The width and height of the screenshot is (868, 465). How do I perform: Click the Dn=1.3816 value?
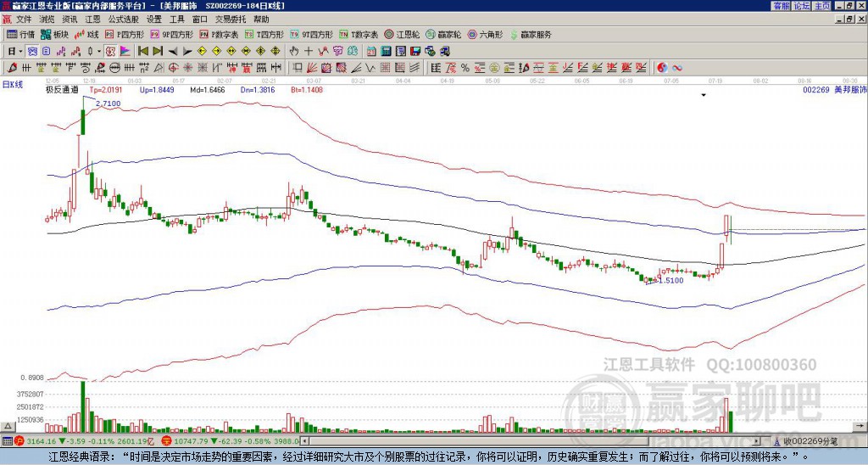258,89
